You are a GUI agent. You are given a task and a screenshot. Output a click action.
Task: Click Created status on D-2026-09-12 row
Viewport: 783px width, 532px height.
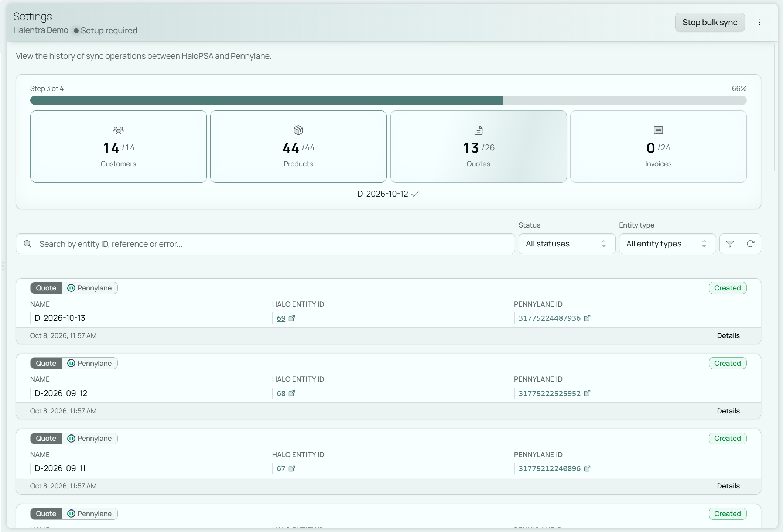(x=727, y=364)
